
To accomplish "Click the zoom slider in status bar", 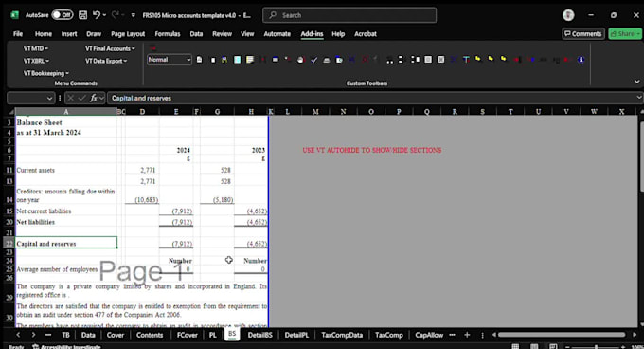I will coord(597,346).
